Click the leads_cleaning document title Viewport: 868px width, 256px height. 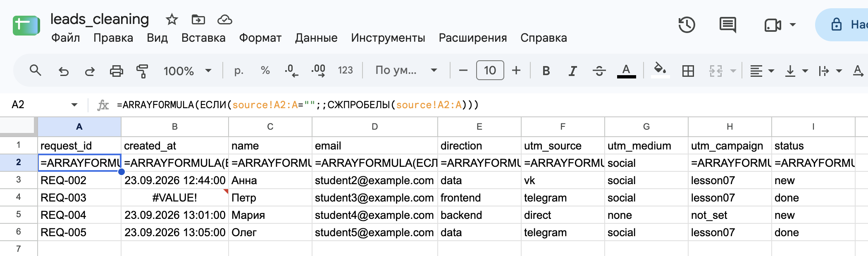[x=100, y=19]
